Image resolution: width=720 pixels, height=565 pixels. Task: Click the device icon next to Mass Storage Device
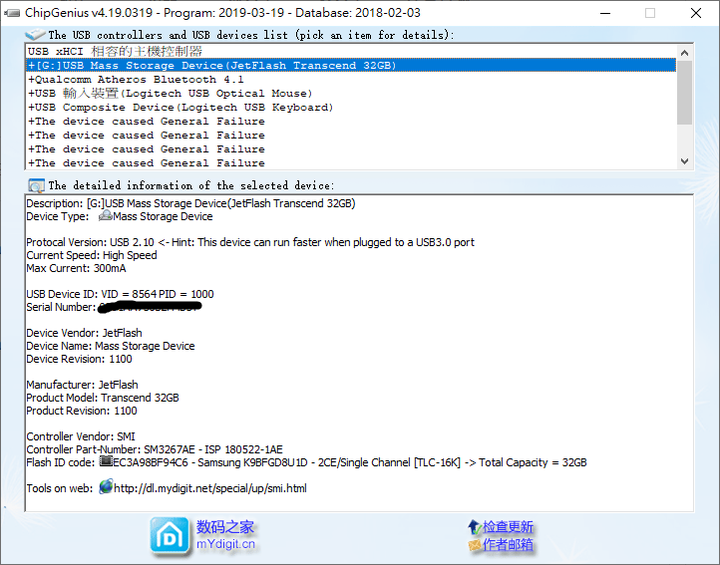point(105,215)
